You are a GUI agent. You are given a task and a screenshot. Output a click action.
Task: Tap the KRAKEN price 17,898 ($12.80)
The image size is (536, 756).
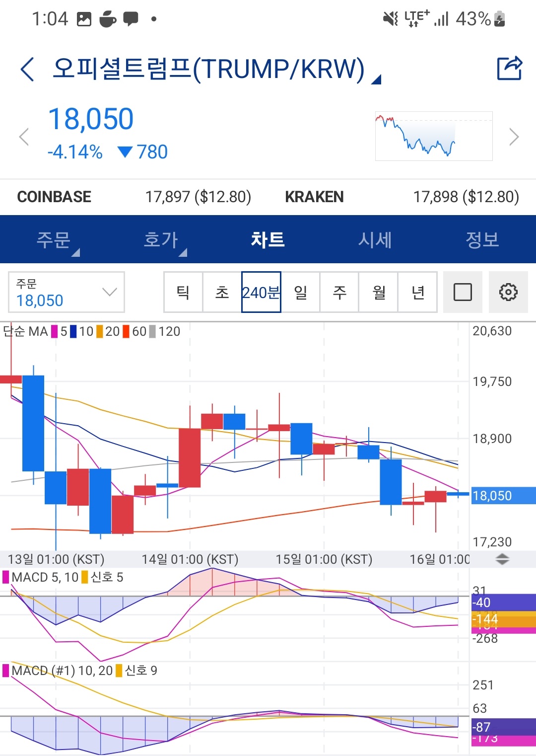click(x=466, y=197)
